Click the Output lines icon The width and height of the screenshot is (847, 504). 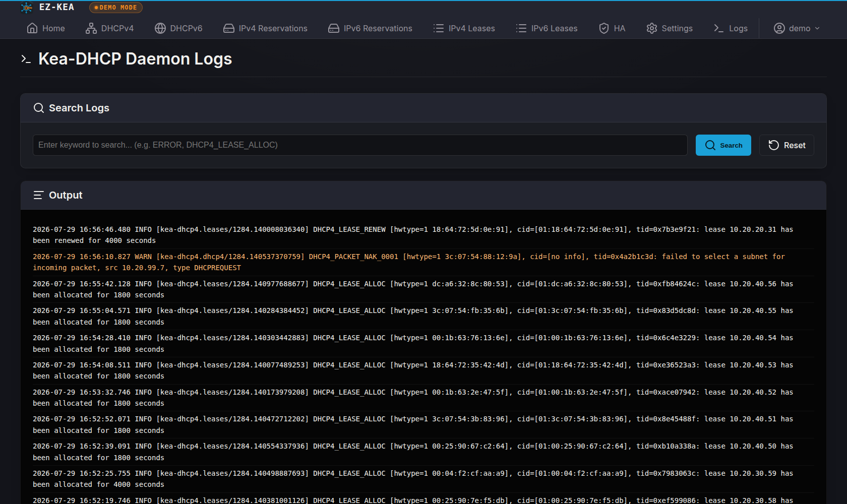tap(39, 195)
